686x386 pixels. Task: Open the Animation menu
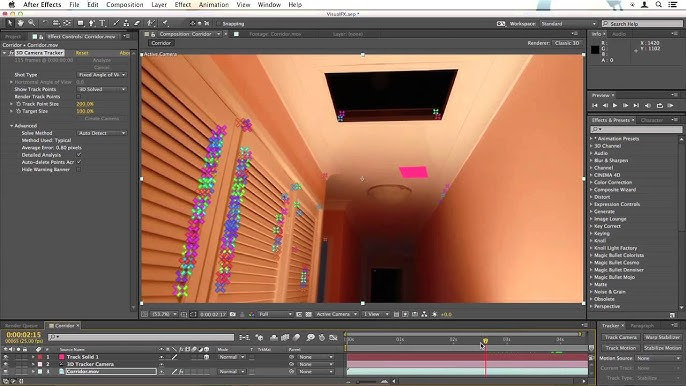pos(214,4)
